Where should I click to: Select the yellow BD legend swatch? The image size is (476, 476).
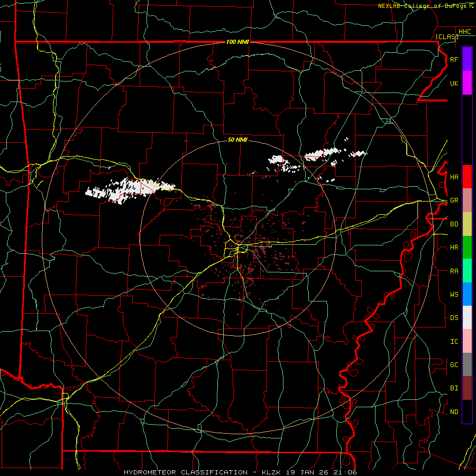click(x=467, y=224)
